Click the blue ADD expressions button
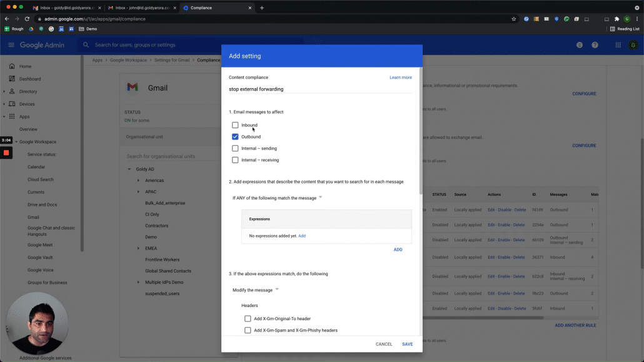644x362 pixels. point(398,249)
